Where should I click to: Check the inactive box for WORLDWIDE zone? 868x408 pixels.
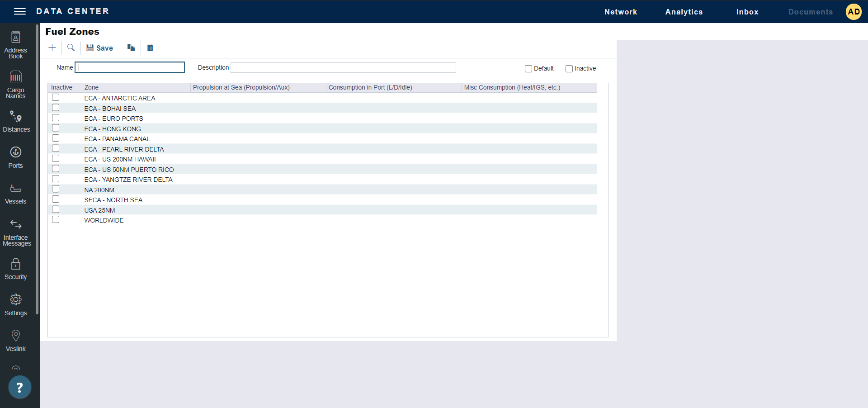[56, 220]
